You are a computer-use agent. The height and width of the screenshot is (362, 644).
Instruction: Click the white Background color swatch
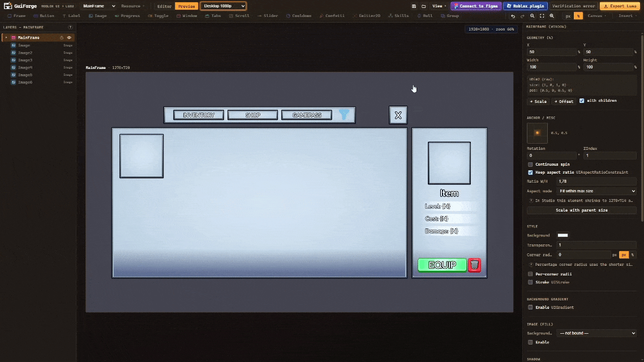[x=563, y=235]
